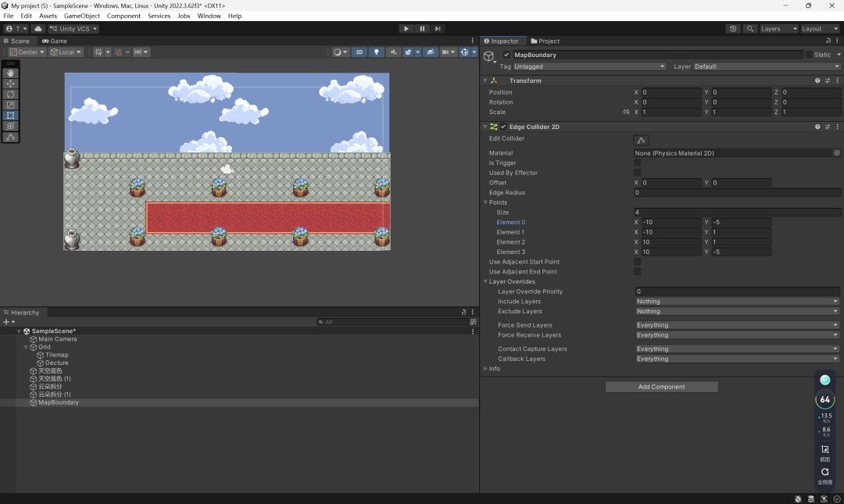Toggle 2D view mode in Scene
The image size is (844, 504).
pyautogui.click(x=359, y=52)
